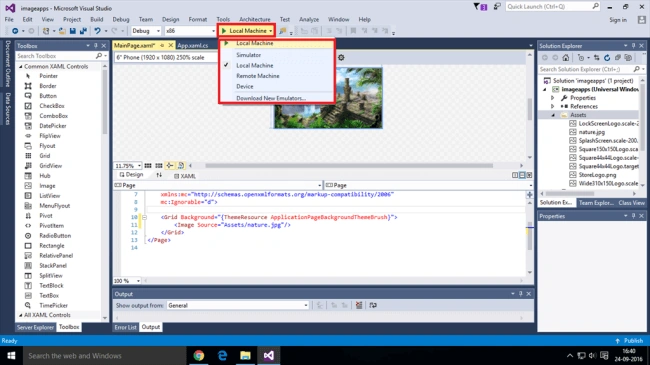Click the Refresh icon in Solution Explorer
The height and width of the screenshot is (365, 650).
point(607,58)
